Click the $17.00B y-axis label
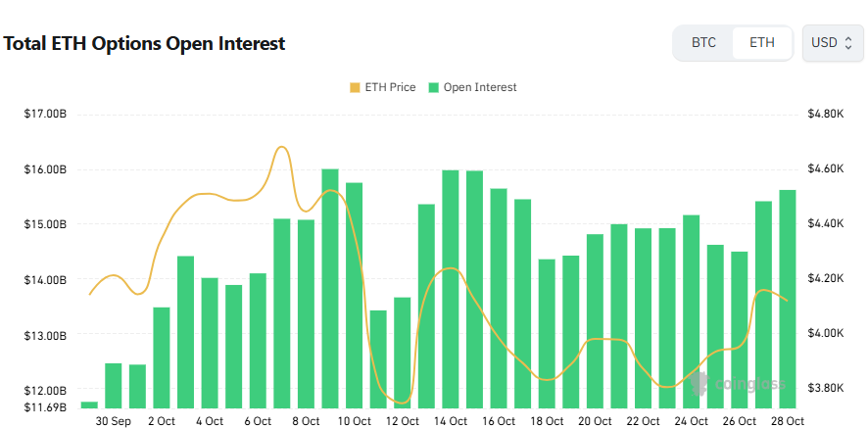 point(46,115)
